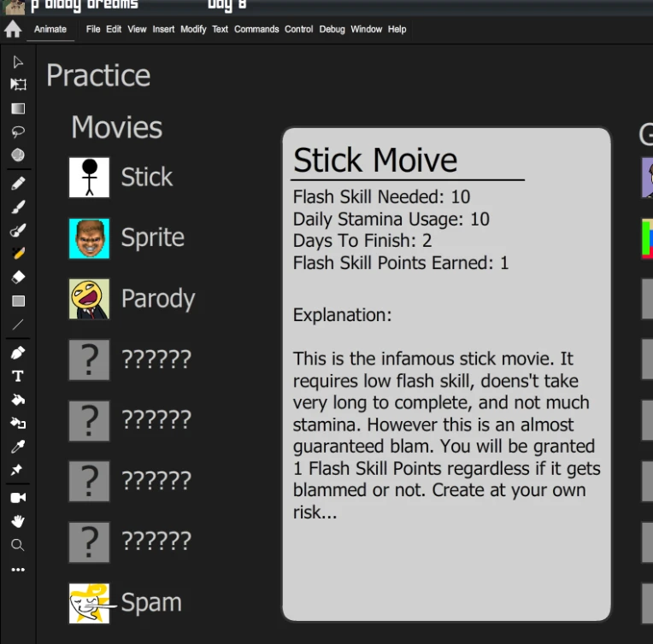
Task: Select the Rectangle tool
Action: point(18,301)
